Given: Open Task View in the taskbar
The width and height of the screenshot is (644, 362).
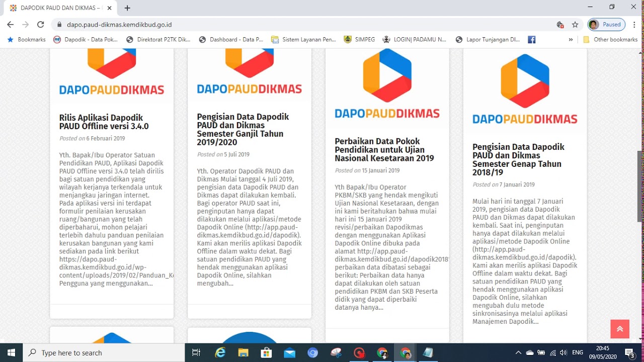Looking at the screenshot, I should 196,353.
